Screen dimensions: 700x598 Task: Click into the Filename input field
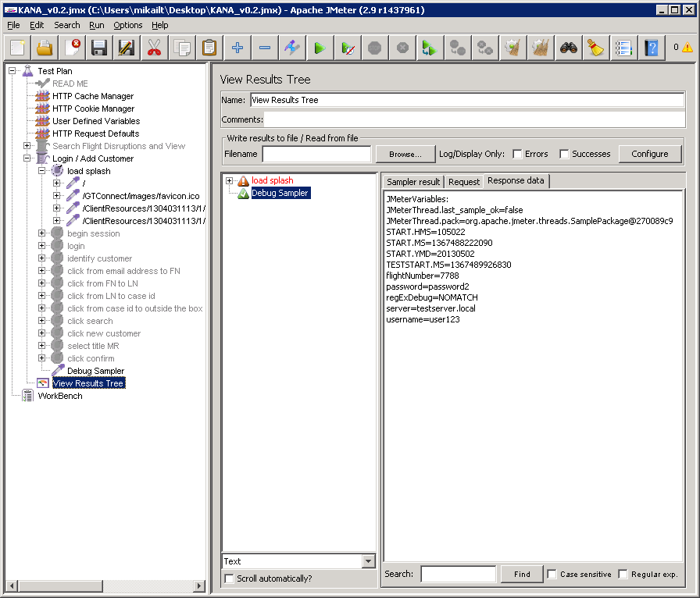coord(316,154)
